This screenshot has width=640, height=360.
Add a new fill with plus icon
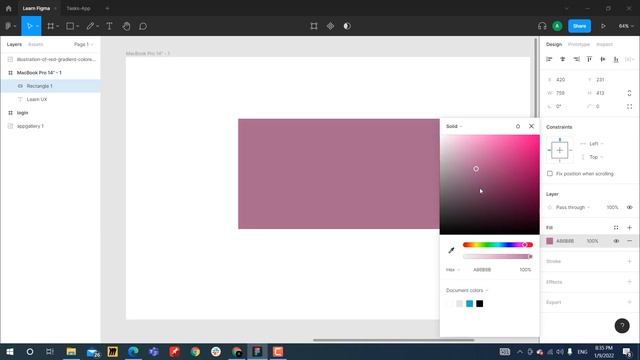(x=629, y=228)
